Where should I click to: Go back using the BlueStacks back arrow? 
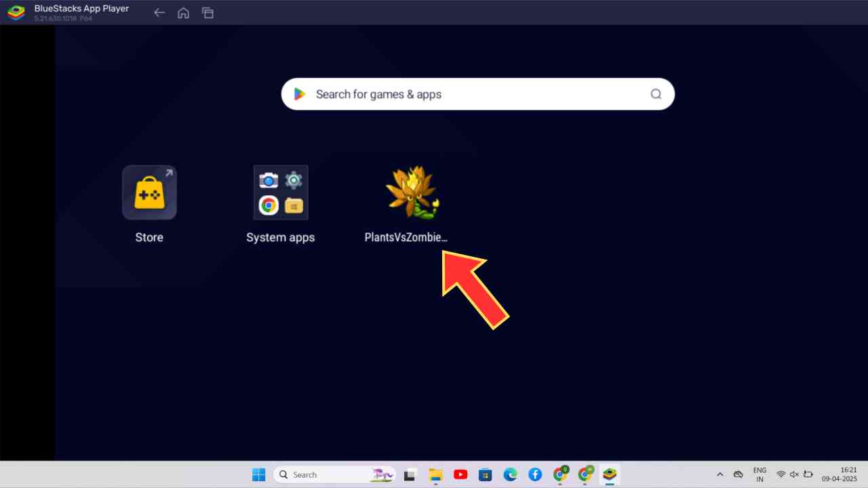[x=159, y=12]
